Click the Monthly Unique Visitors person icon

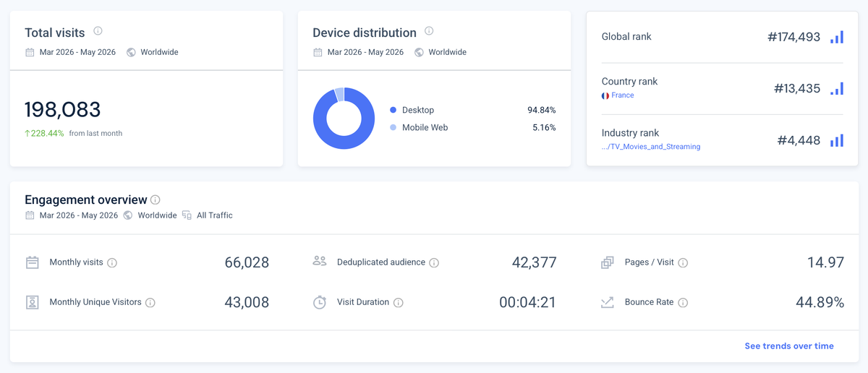pyautogui.click(x=33, y=302)
